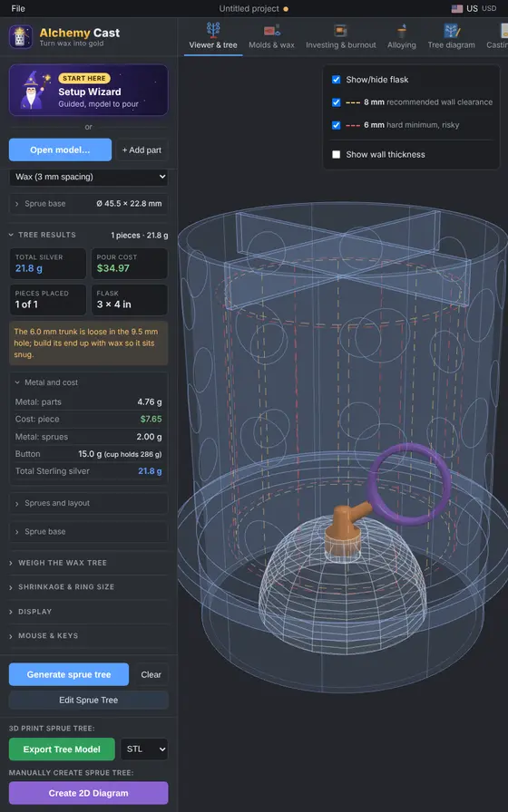Switch to Alloying tab
This screenshot has height=812, width=508.
[x=402, y=36]
